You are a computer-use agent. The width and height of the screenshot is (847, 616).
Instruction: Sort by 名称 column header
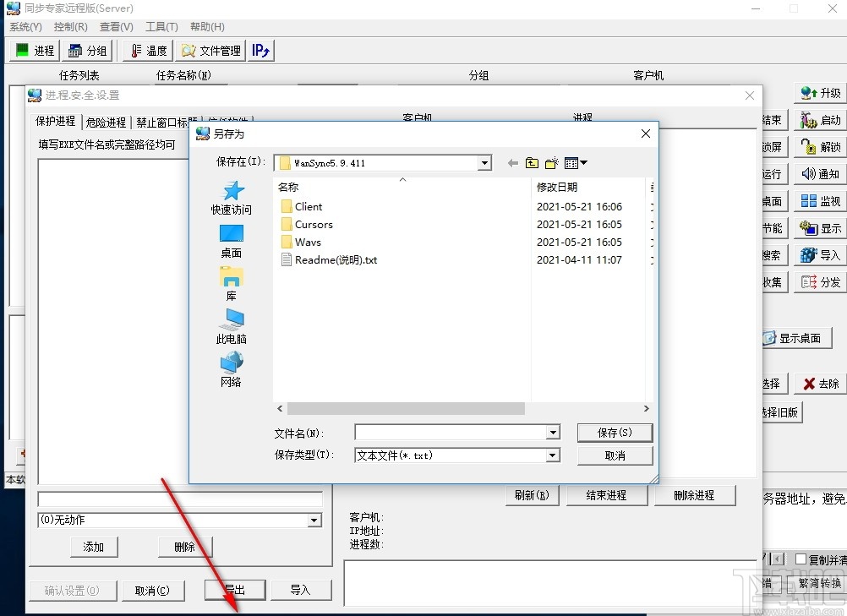(402, 187)
